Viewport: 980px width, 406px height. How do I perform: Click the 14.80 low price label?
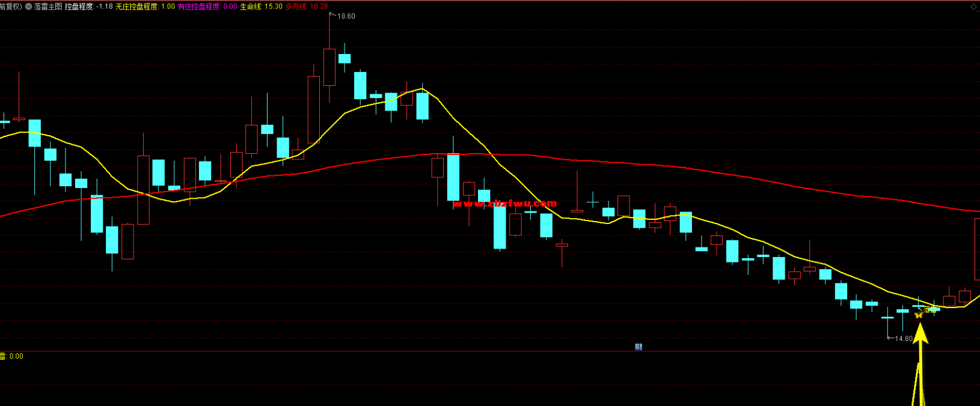click(903, 339)
